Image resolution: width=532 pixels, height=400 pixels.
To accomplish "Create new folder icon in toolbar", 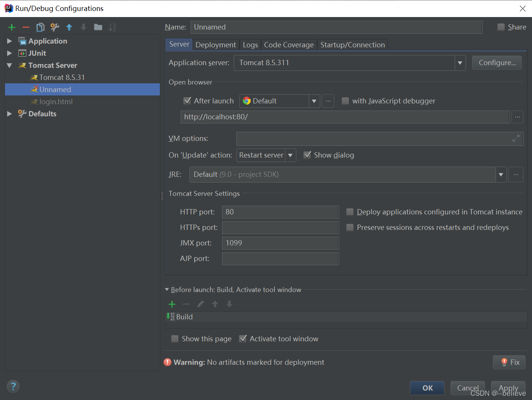I will tap(98, 27).
